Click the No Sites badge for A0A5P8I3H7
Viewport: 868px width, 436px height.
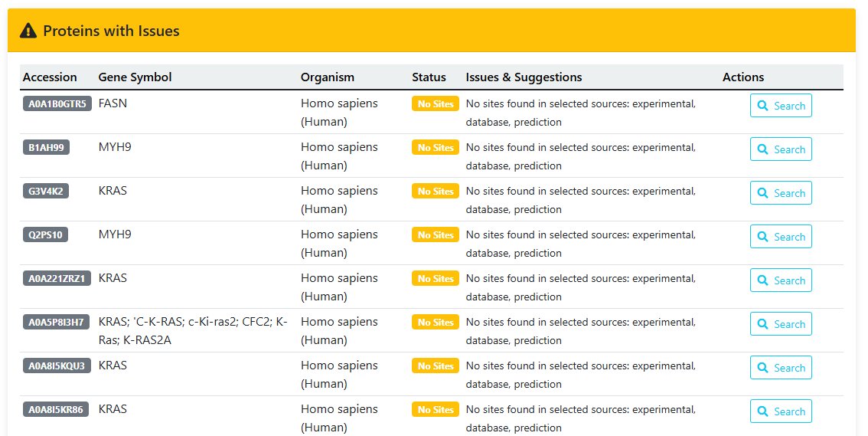[x=435, y=323]
